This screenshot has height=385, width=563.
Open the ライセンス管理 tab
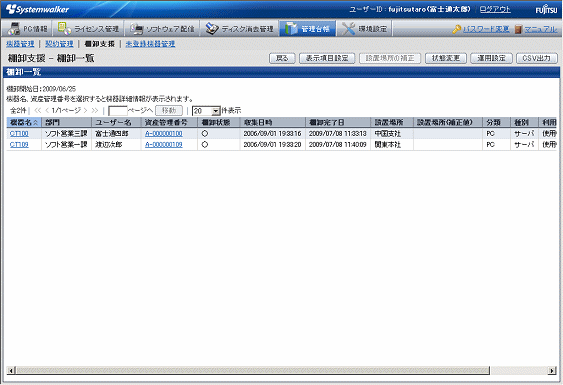point(88,28)
